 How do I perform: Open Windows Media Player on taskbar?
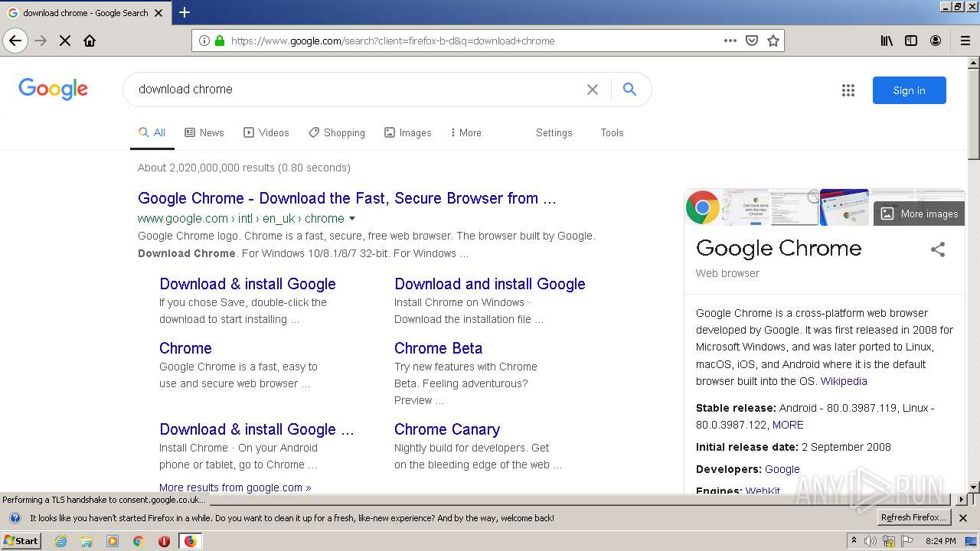point(113,541)
